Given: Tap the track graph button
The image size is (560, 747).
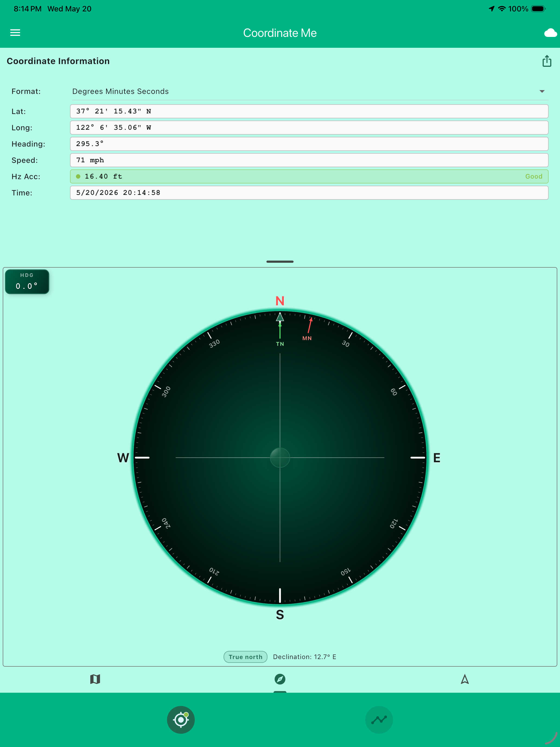Looking at the screenshot, I should pyautogui.click(x=379, y=720).
